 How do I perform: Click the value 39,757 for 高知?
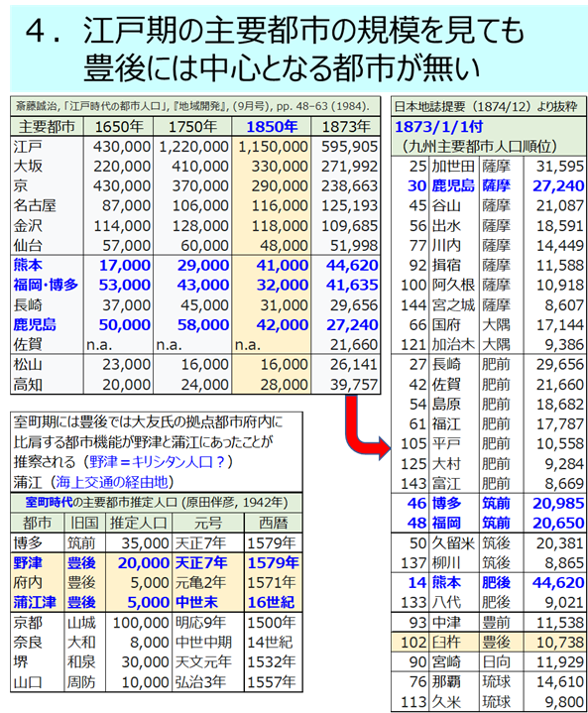(x=354, y=385)
